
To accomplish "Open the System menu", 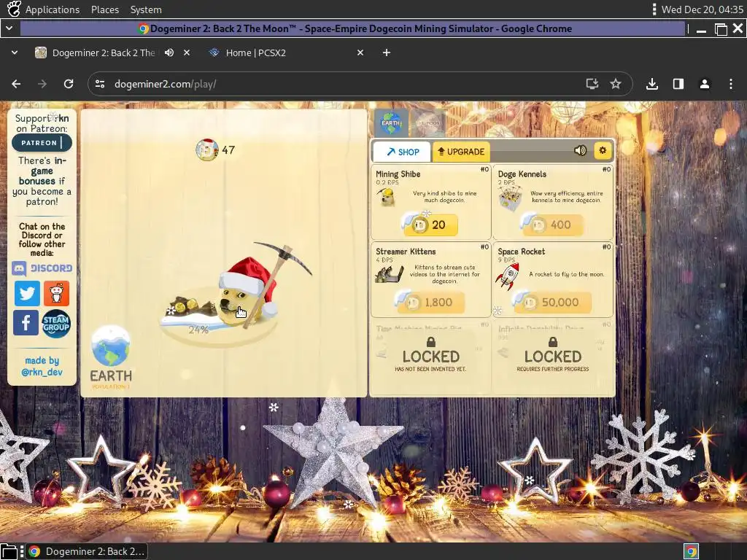I will point(146,9).
